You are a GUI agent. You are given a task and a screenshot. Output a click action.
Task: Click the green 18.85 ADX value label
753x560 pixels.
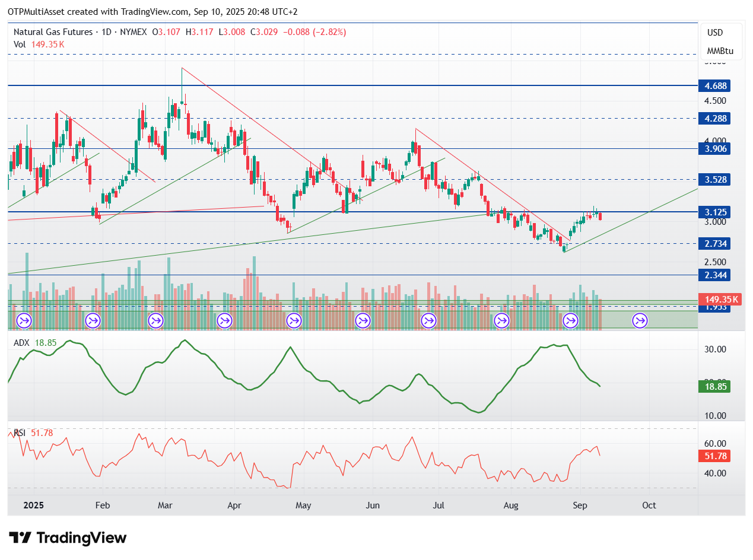[714, 387]
